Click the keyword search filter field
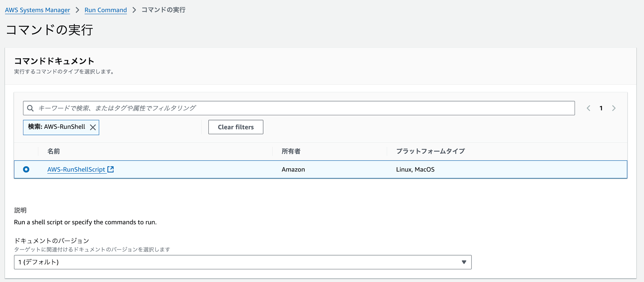 pyautogui.click(x=299, y=108)
